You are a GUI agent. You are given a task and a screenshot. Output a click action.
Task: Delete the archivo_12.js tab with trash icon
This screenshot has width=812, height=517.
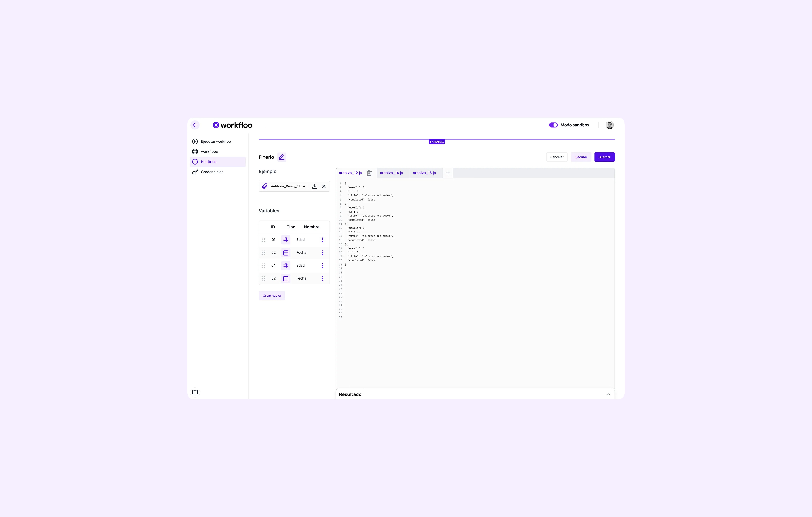click(x=369, y=173)
